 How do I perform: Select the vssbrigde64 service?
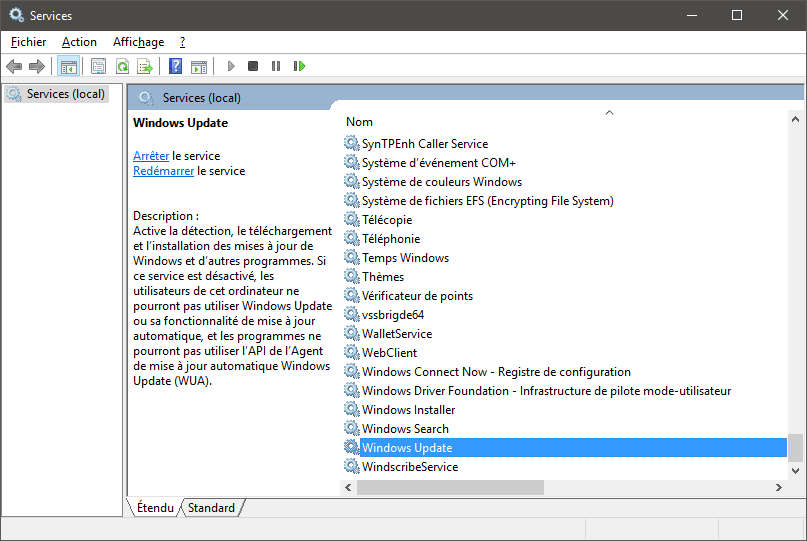click(x=393, y=315)
